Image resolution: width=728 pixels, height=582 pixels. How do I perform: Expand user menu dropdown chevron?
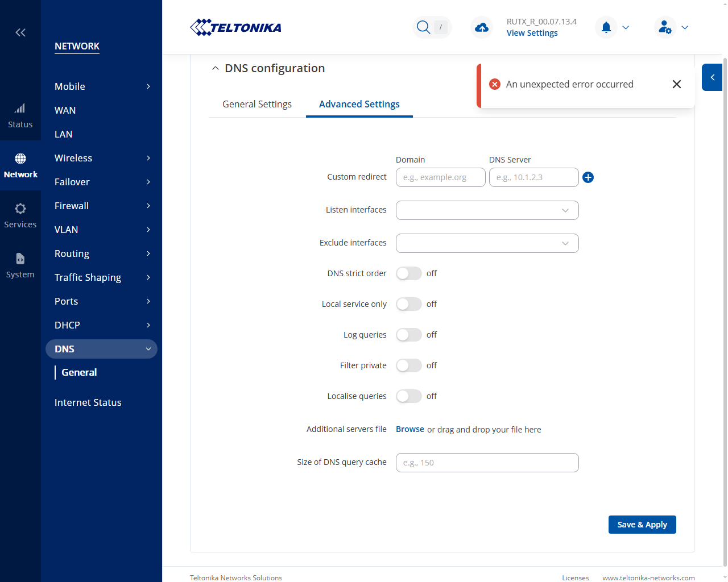[x=685, y=27]
